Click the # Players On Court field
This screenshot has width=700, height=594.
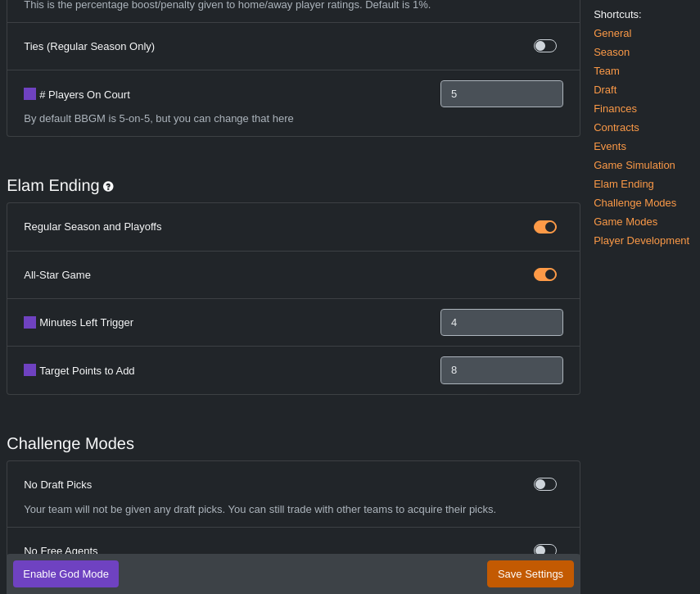click(x=502, y=93)
